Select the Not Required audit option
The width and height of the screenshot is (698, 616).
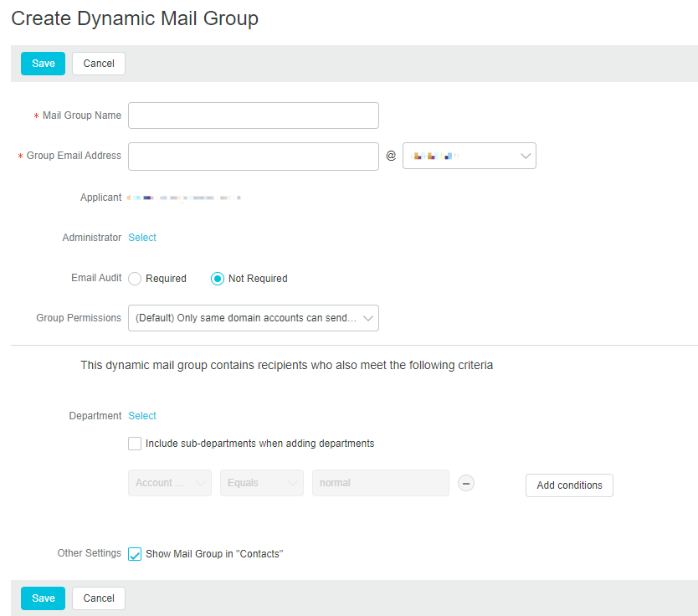coord(218,279)
